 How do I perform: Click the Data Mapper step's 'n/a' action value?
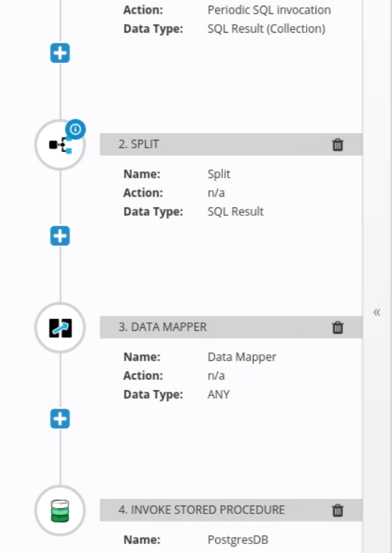pyautogui.click(x=216, y=375)
